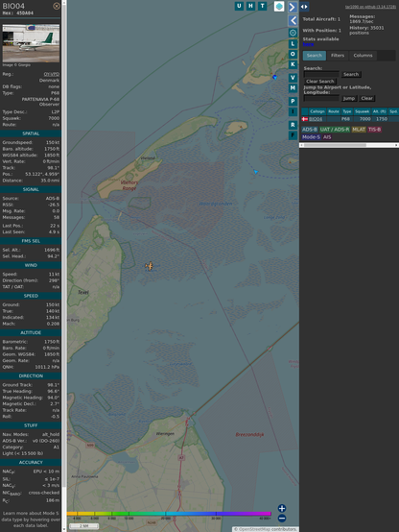Click the left-arrow sidebar collapse button
399x532 pixels.
click(293, 21)
